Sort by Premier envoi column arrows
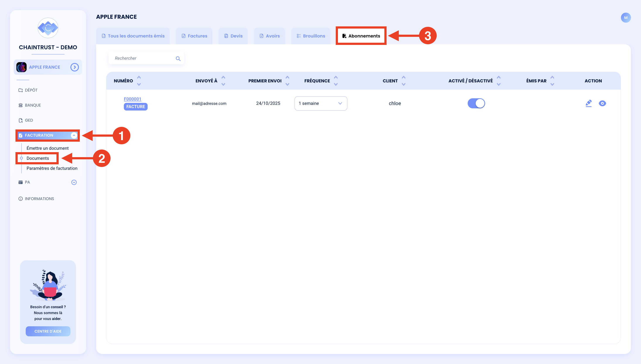The width and height of the screenshot is (641, 364). pos(288,81)
